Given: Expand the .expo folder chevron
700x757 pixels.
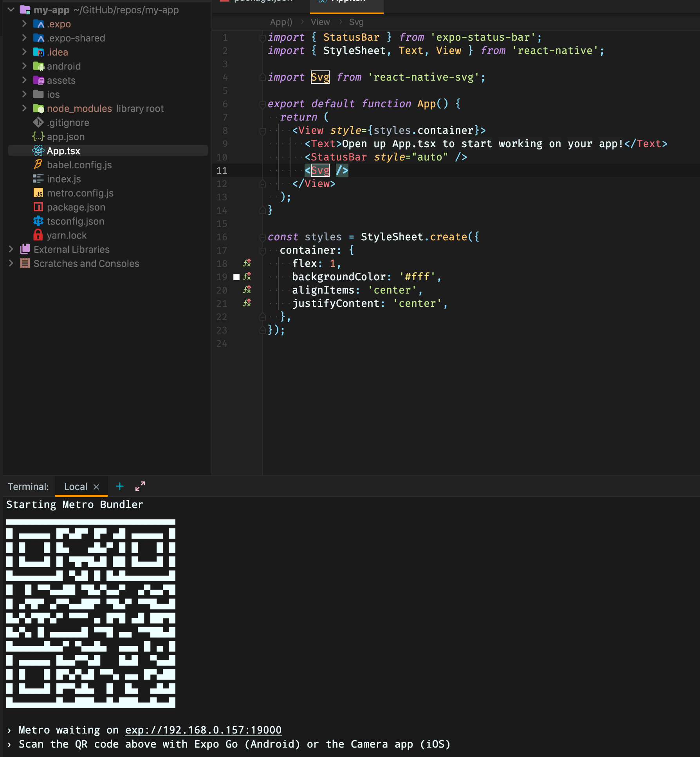Looking at the screenshot, I should pos(24,23).
